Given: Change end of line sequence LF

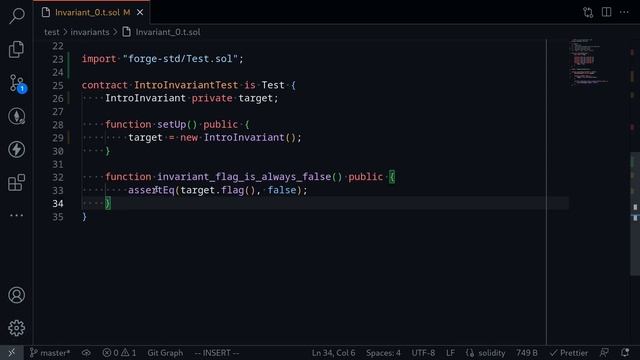Looking at the screenshot, I should click(450, 353).
